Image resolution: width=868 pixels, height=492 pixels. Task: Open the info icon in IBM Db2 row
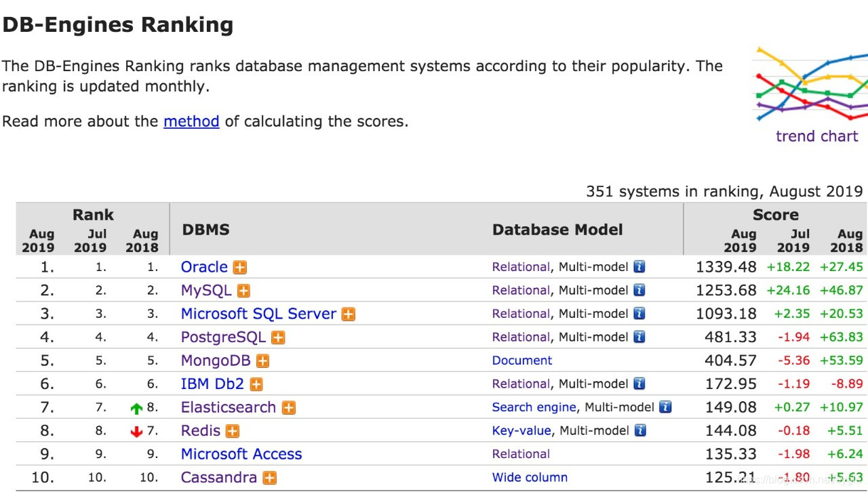point(639,384)
